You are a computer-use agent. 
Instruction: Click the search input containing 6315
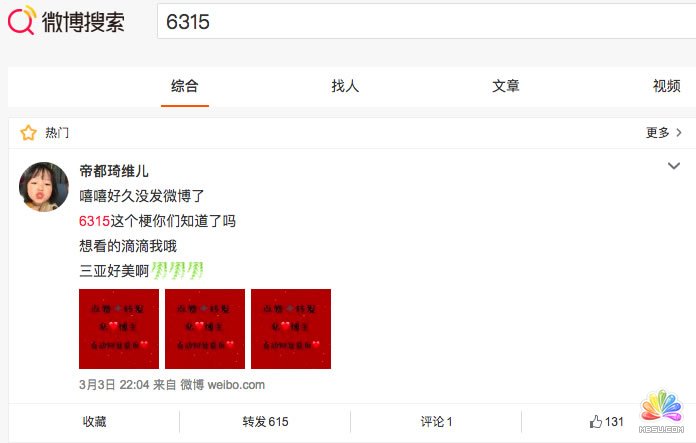point(427,22)
